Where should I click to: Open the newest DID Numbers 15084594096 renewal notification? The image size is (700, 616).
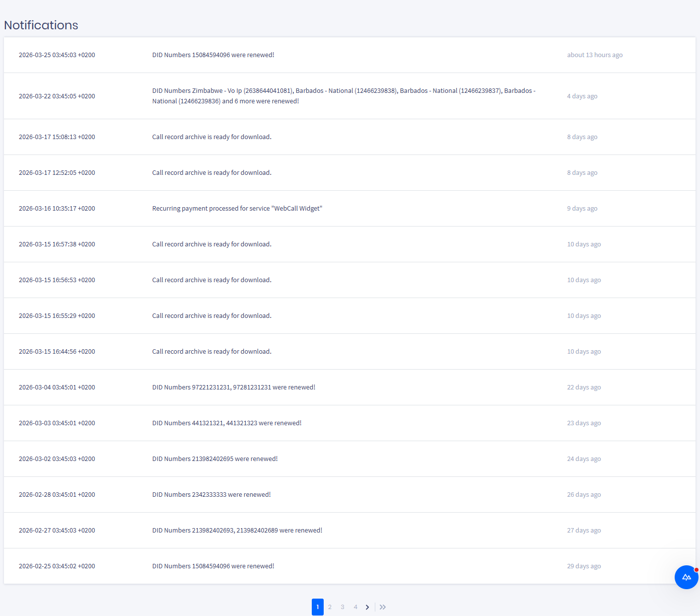pos(213,55)
